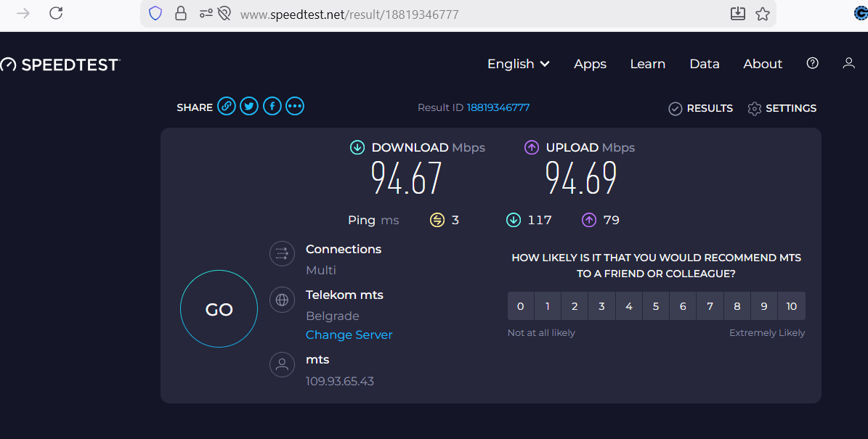
Task: Click the blocked location icon in address bar
Action: tap(224, 14)
